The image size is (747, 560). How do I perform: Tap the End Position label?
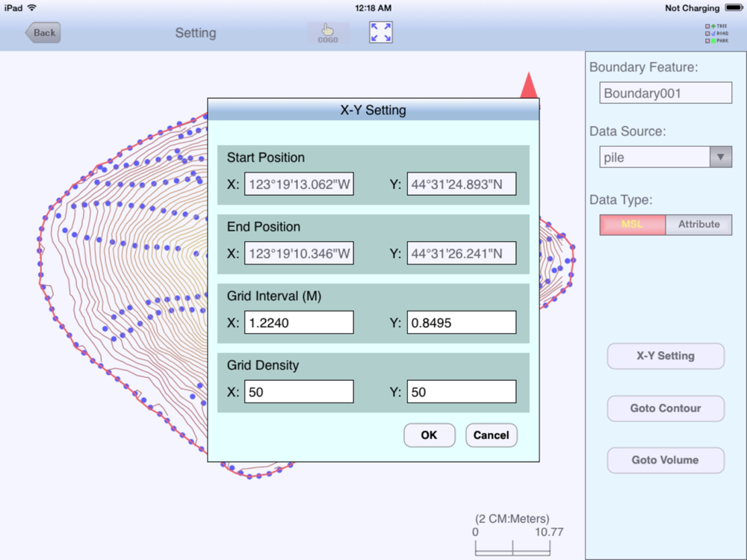click(x=264, y=227)
